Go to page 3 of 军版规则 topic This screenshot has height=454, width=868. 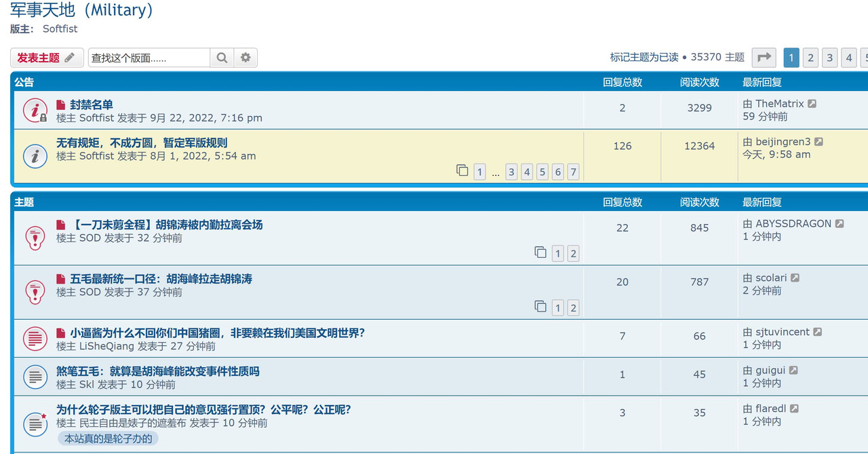(511, 172)
